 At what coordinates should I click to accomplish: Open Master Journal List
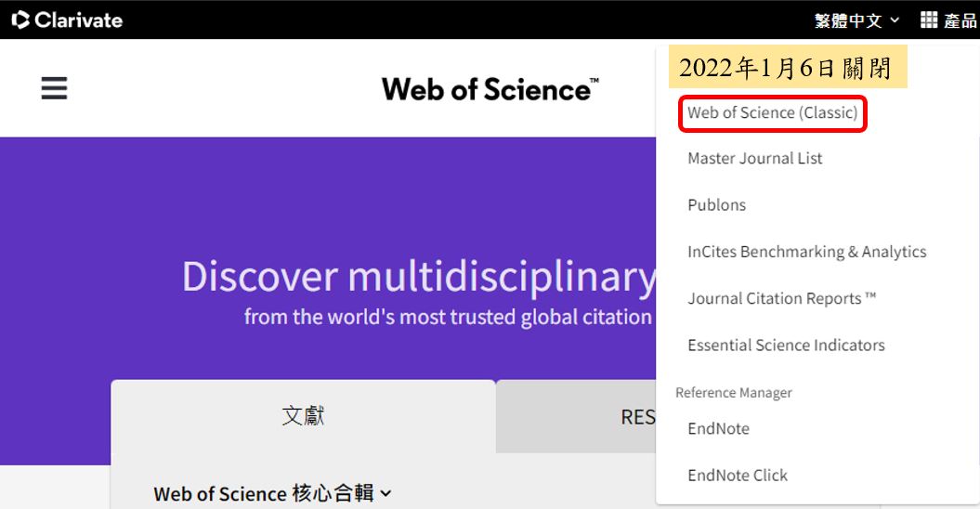click(755, 158)
